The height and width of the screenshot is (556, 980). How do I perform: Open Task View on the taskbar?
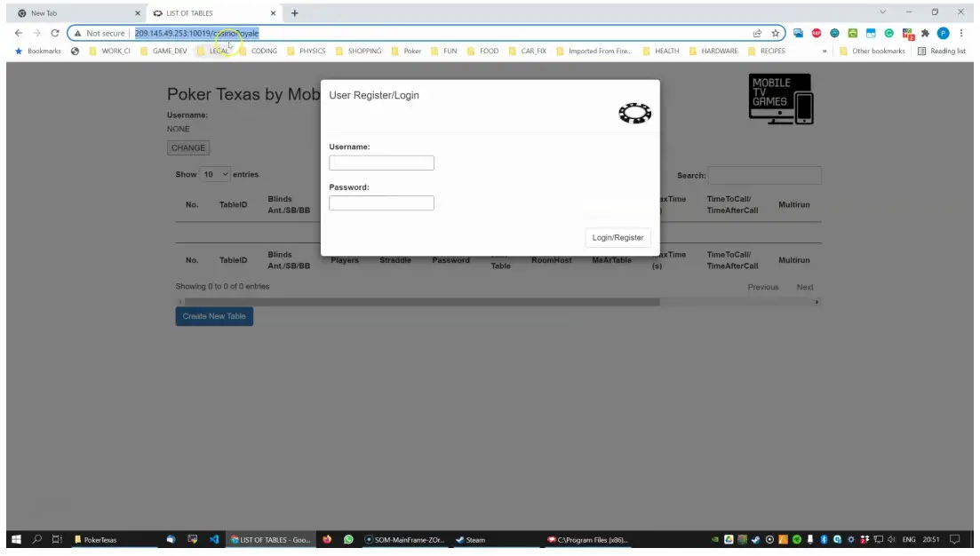point(57,539)
